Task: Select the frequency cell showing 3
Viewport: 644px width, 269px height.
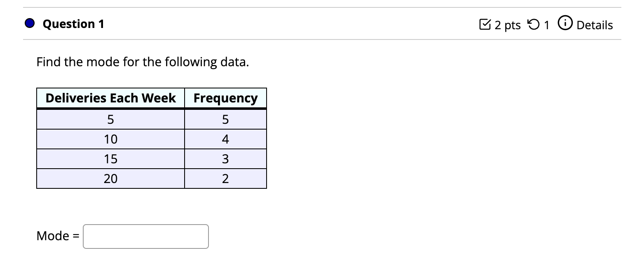Action: [x=225, y=159]
